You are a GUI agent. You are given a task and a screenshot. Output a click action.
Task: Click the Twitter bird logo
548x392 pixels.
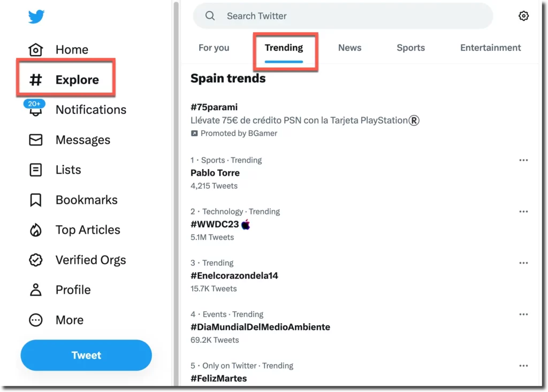coord(36,17)
